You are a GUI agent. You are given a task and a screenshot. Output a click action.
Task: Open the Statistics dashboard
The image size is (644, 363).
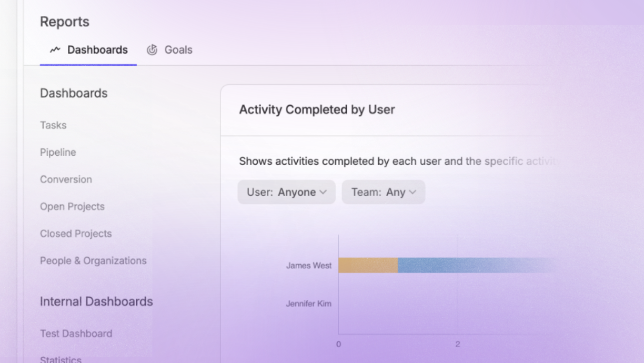[x=61, y=358]
